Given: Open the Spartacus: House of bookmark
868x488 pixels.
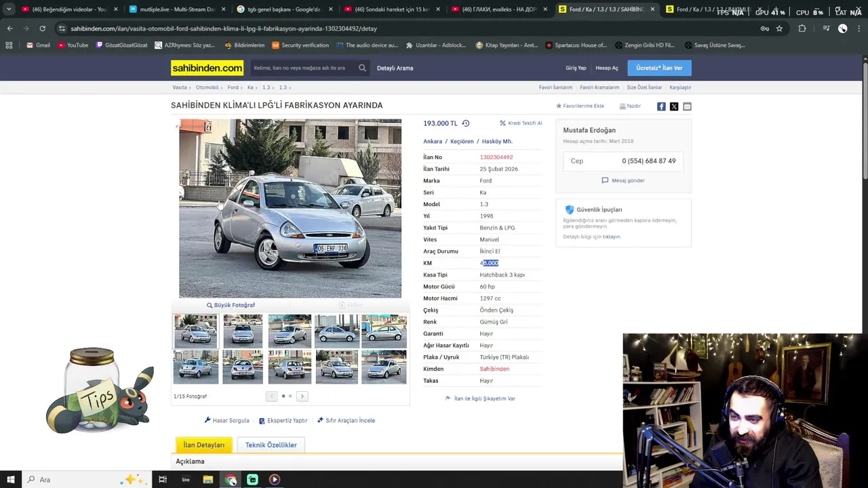Looking at the screenshot, I should click(576, 45).
